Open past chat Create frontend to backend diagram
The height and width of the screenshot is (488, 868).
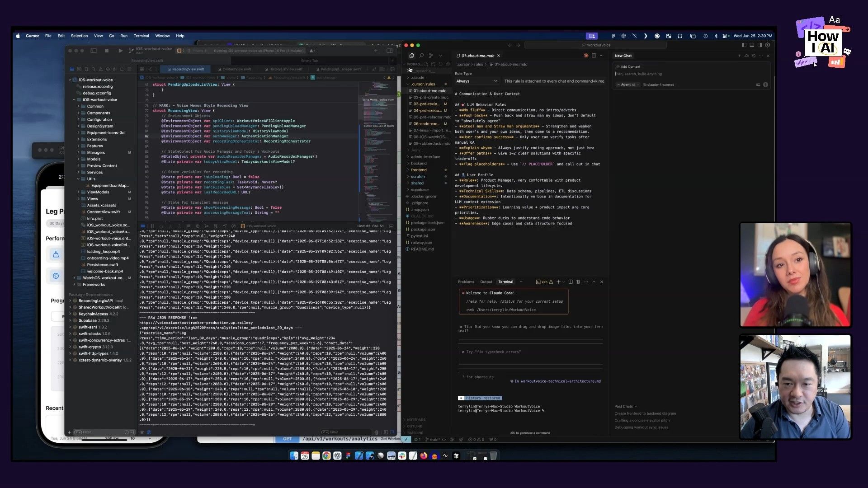click(x=645, y=413)
